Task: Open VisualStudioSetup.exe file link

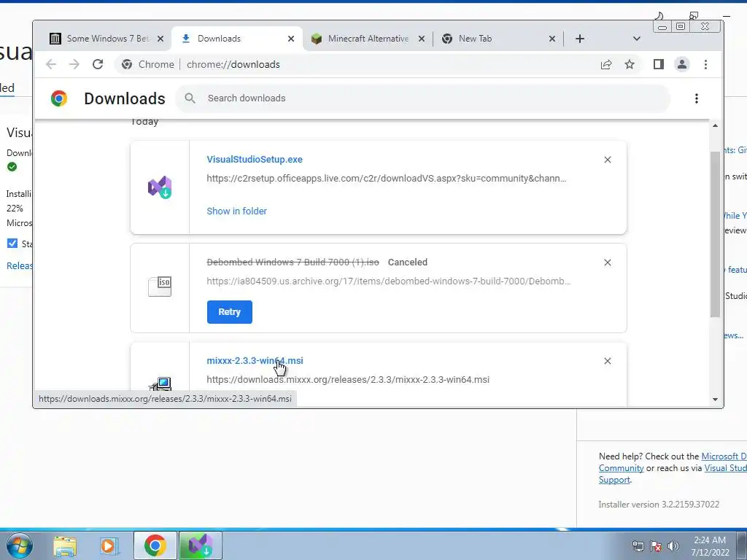Action: [x=255, y=160]
